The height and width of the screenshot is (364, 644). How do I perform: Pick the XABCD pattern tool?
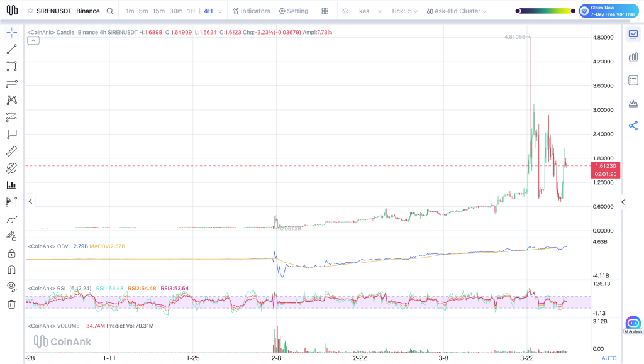[x=10, y=99]
